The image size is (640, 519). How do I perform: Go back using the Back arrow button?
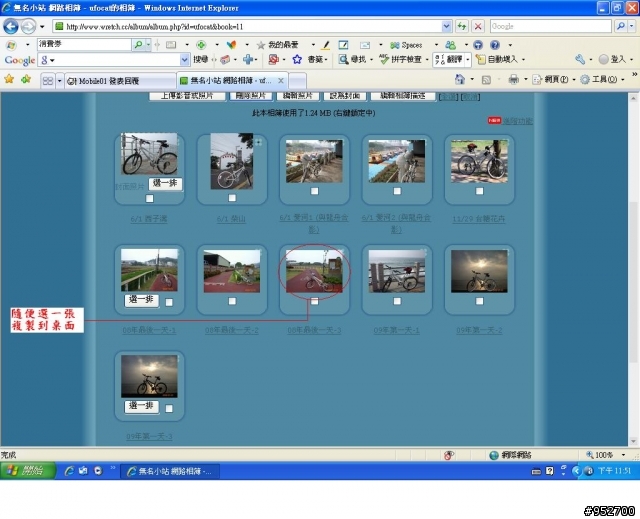[11, 27]
